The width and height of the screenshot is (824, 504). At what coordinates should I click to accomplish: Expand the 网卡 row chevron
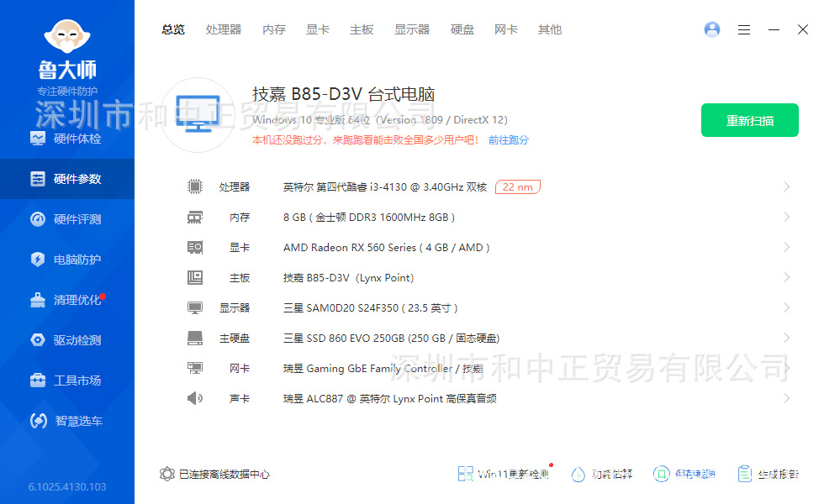point(787,368)
